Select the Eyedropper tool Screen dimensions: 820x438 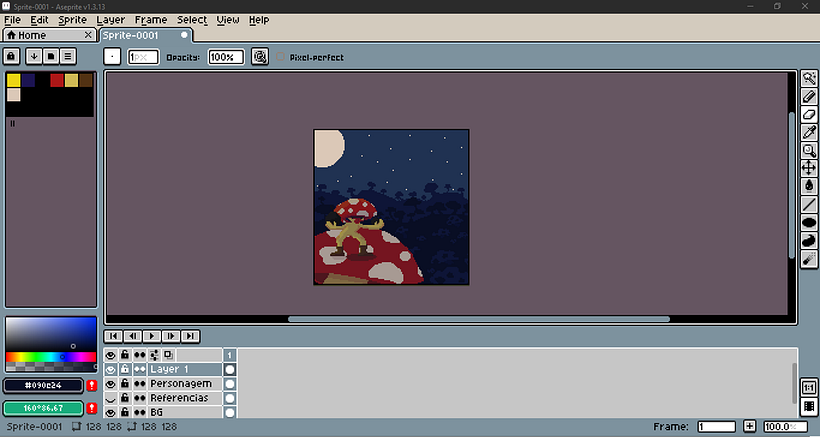tap(809, 132)
